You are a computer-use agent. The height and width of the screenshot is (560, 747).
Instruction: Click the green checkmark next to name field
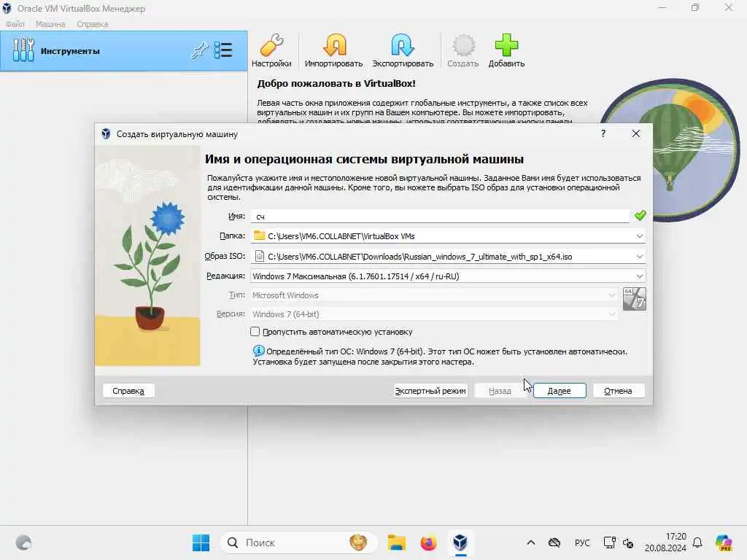[640, 216]
